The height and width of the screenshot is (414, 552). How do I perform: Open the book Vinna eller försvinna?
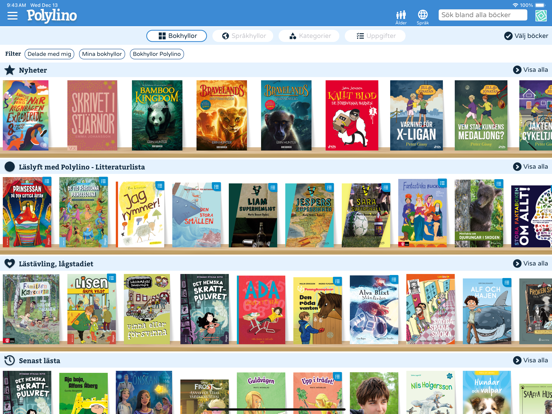(x=147, y=309)
